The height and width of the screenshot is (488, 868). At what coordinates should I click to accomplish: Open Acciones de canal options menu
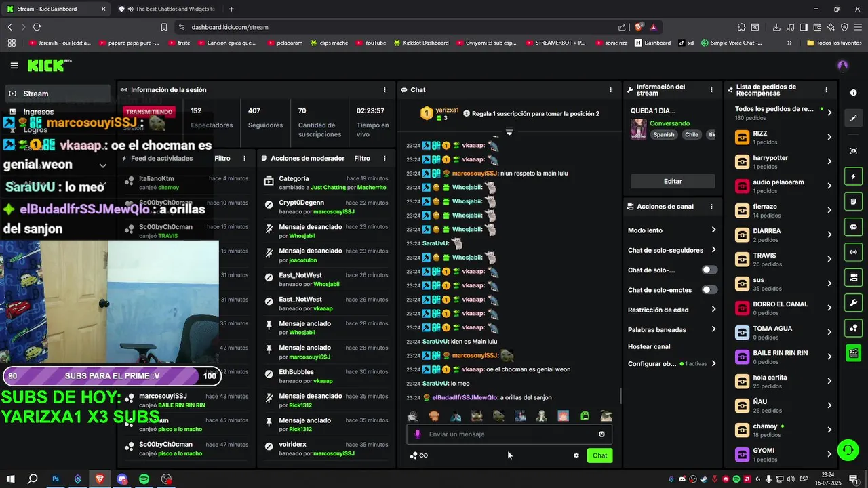pyautogui.click(x=711, y=207)
